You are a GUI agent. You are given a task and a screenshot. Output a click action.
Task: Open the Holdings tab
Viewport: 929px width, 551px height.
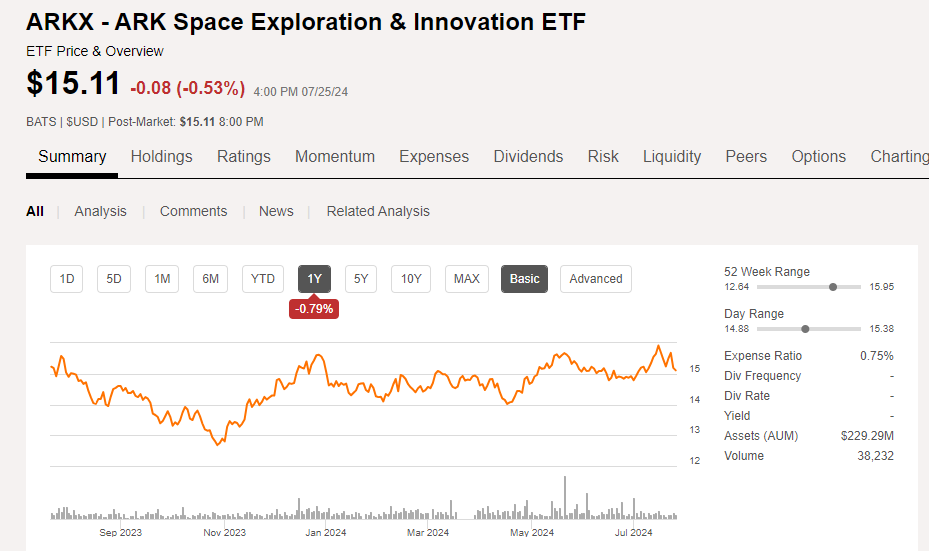click(161, 156)
